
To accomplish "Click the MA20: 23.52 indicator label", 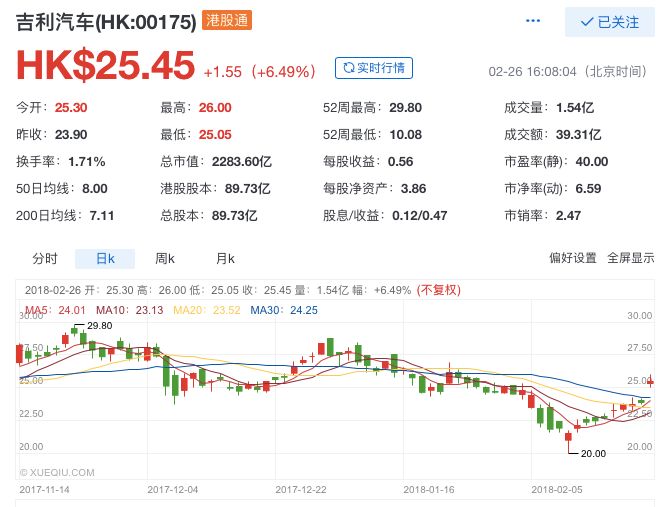I will pyautogui.click(x=207, y=310).
